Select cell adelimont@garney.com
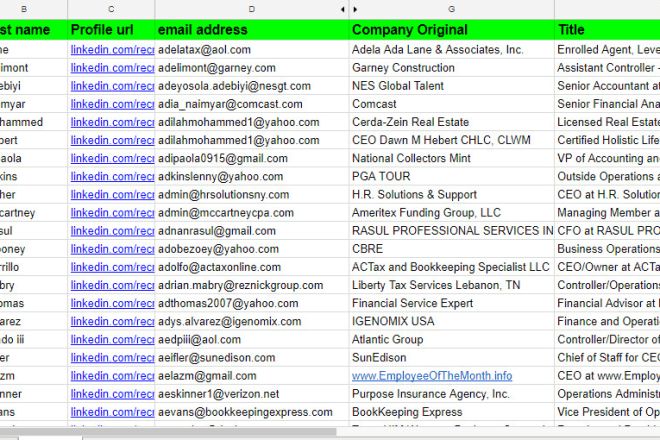 click(252, 68)
